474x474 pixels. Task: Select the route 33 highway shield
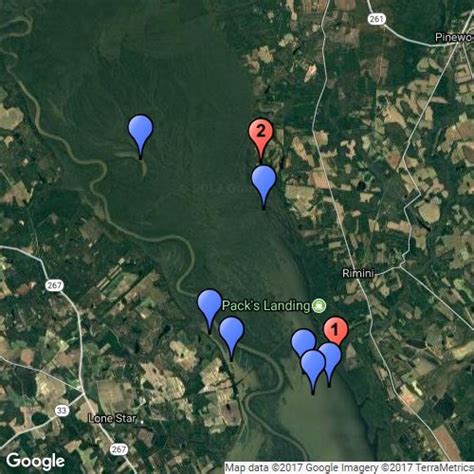pyautogui.click(x=62, y=411)
